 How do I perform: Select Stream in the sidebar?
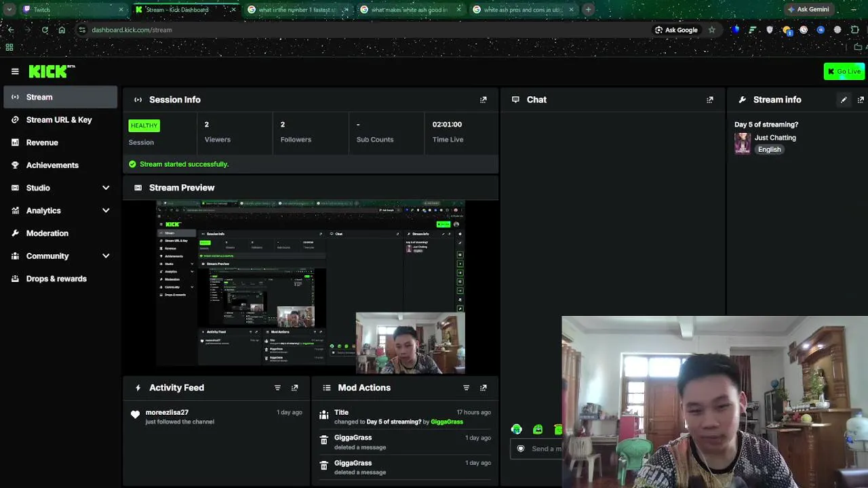coord(60,97)
